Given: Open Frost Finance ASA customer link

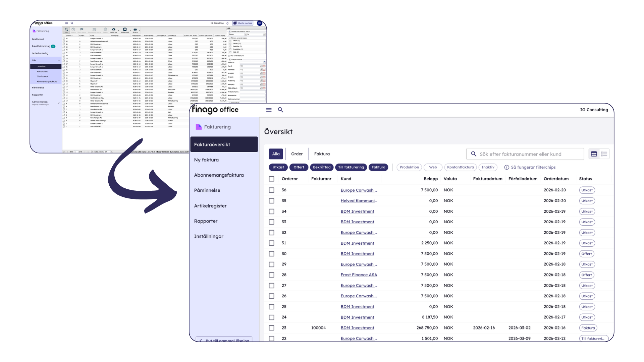Looking at the screenshot, I should 359,275.
